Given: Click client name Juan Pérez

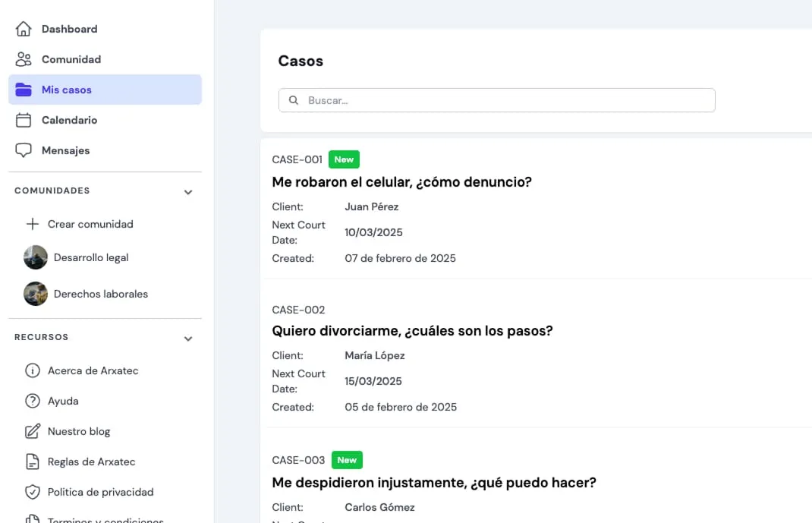Looking at the screenshot, I should tap(372, 206).
